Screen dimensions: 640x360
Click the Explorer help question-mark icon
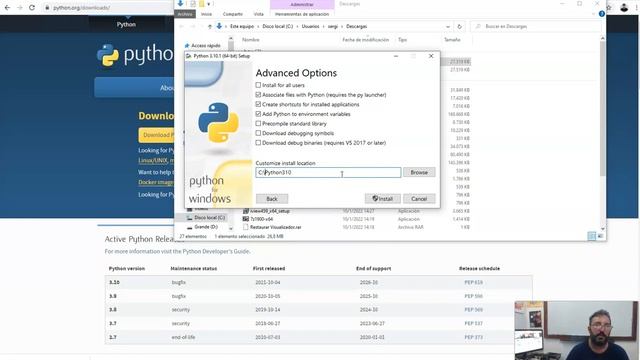tap(601, 14)
